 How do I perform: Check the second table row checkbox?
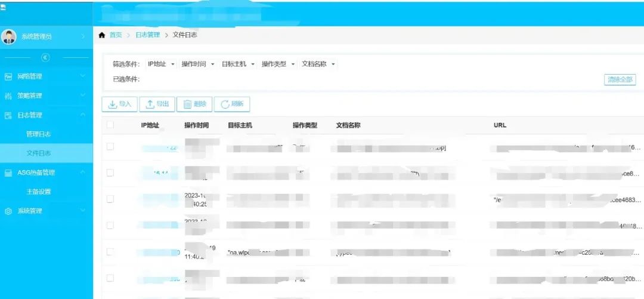(x=110, y=172)
